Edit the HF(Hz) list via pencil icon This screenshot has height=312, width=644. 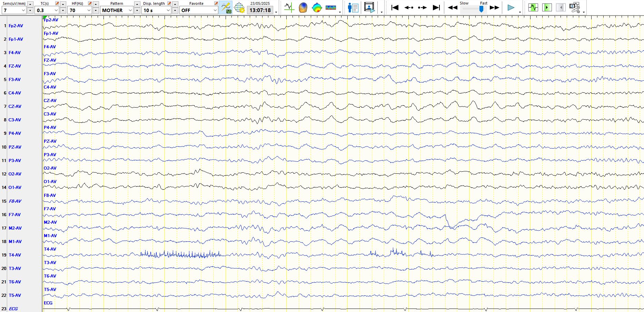click(x=90, y=3)
